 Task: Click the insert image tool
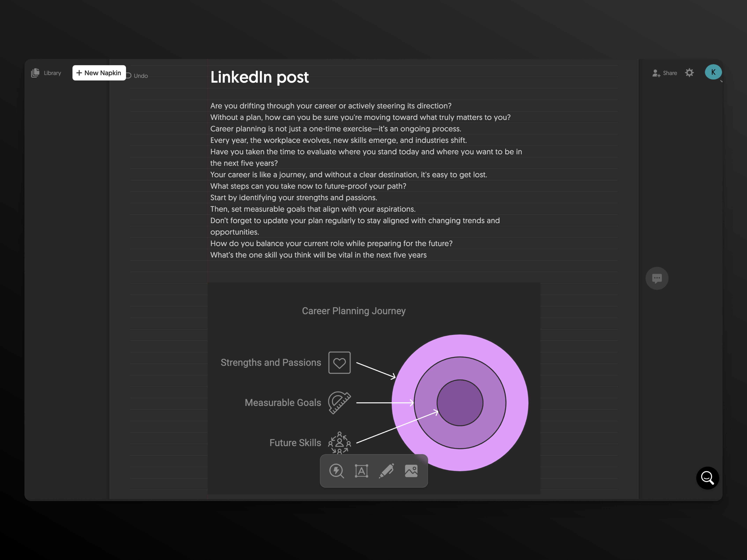pos(411,471)
